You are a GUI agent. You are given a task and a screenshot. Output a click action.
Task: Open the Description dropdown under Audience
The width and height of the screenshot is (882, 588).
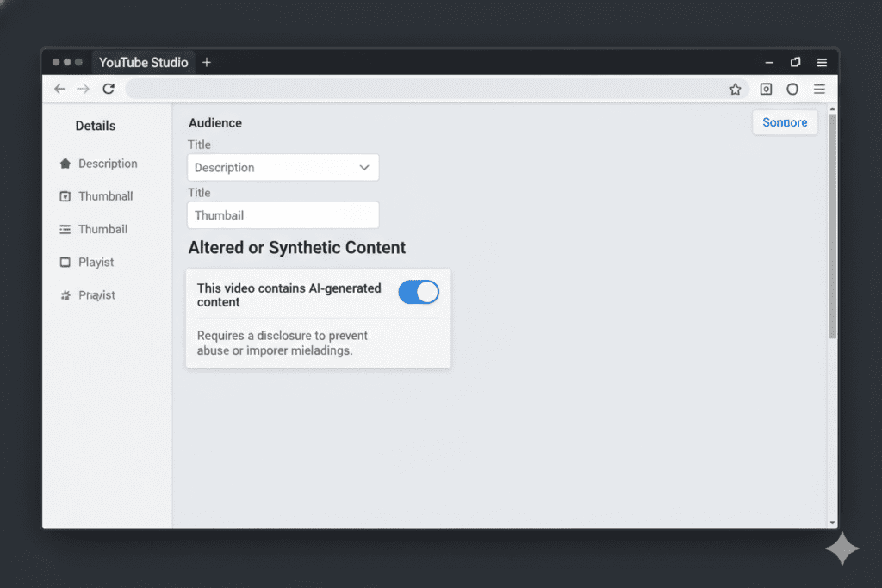283,167
